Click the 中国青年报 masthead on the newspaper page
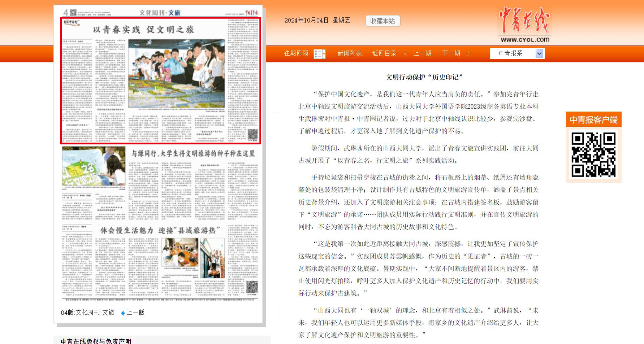Image resolution: width=644 pixels, height=344 pixels. (252, 13)
